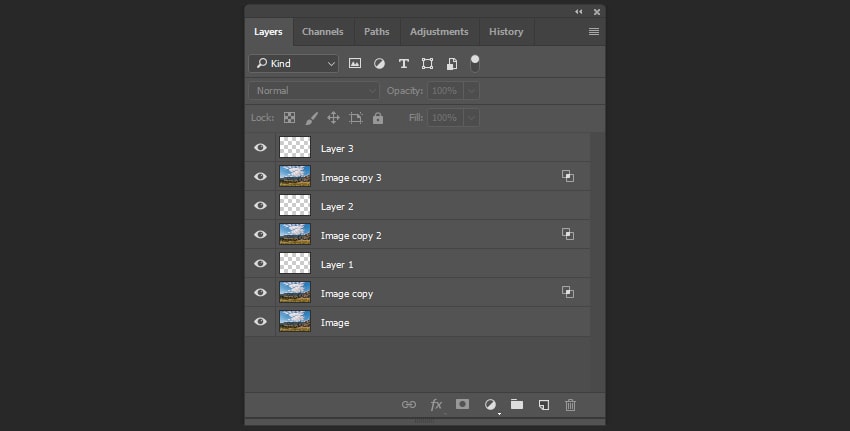Create a new layer using bottom icon

(544, 405)
